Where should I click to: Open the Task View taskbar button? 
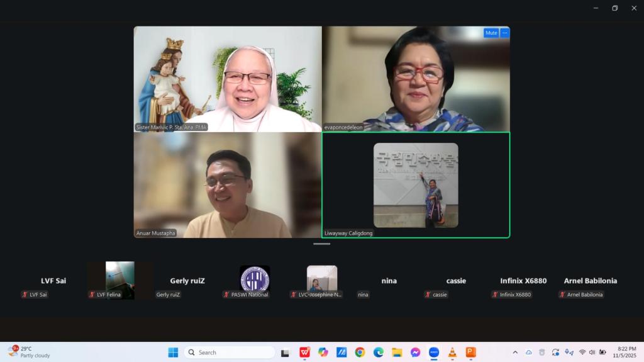point(285,353)
